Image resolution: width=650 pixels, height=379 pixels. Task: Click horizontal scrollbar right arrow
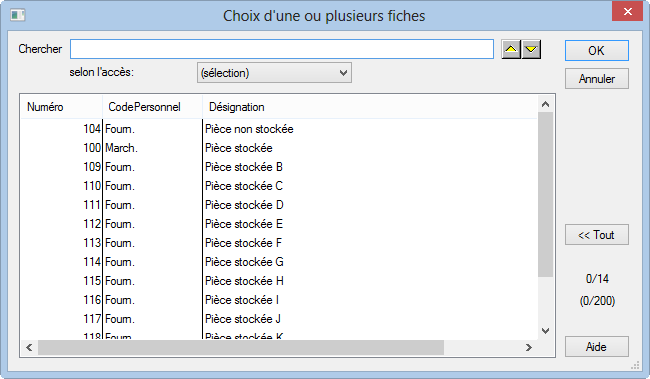(x=529, y=347)
